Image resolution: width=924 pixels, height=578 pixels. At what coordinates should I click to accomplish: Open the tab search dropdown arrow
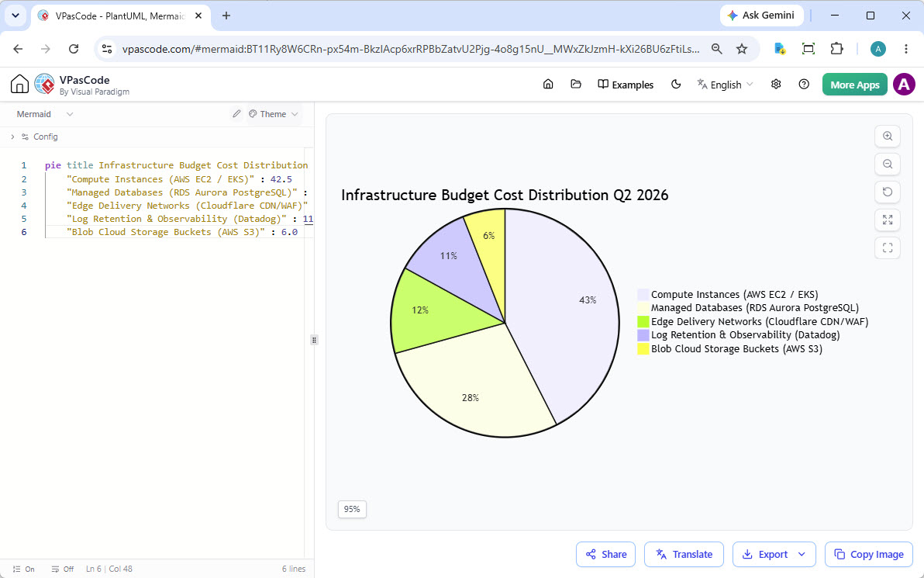coord(16,16)
